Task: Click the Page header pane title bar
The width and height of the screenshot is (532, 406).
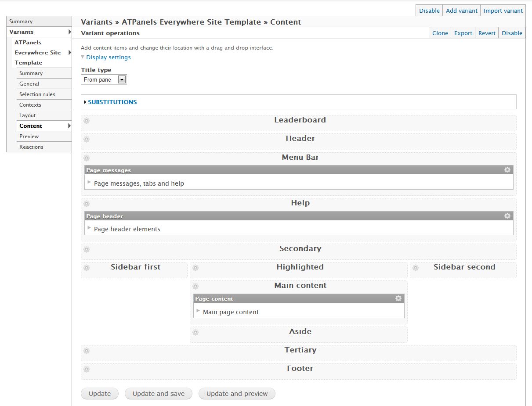Action: point(299,216)
